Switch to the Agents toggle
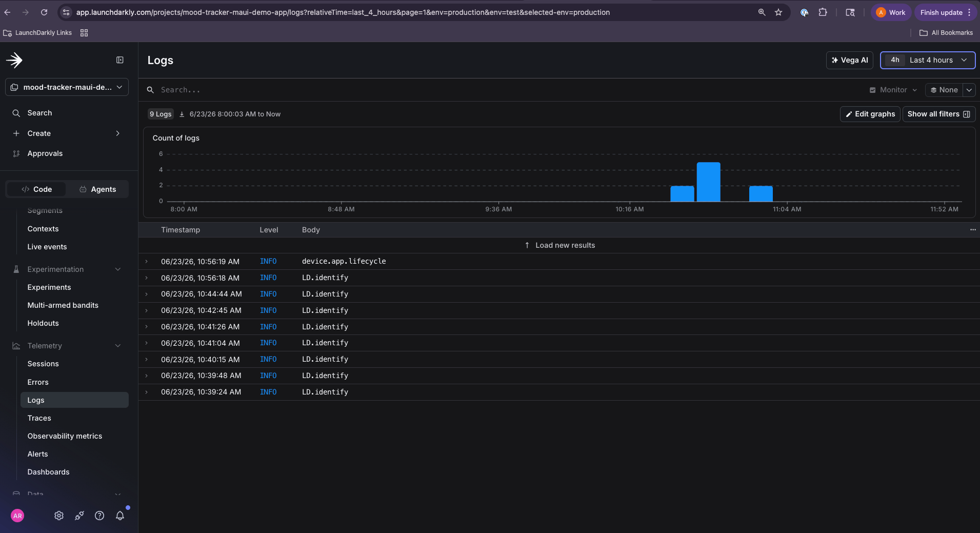 (x=97, y=189)
